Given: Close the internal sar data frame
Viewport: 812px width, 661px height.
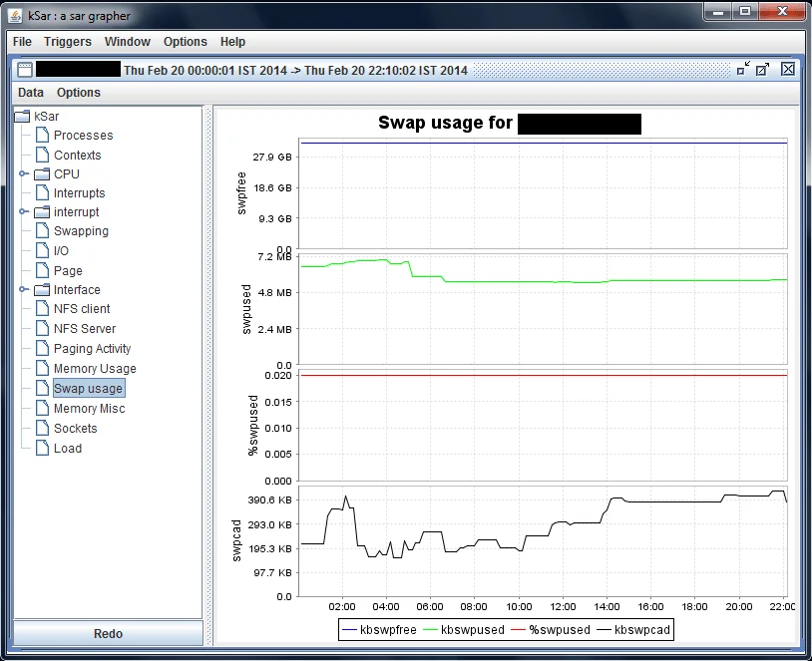Looking at the screenshot, I should coord(787,69).
